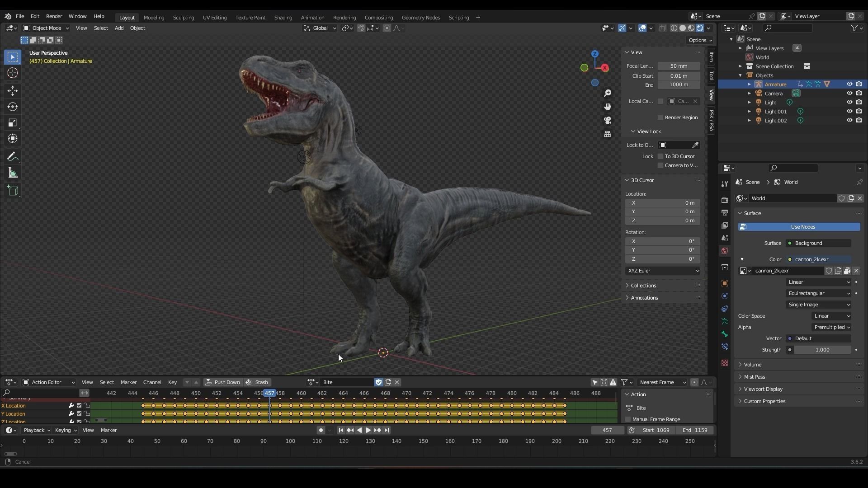Click the Strength value slider
The width and height of the screenshot is (868, 488).
click(x=822, y=350)
